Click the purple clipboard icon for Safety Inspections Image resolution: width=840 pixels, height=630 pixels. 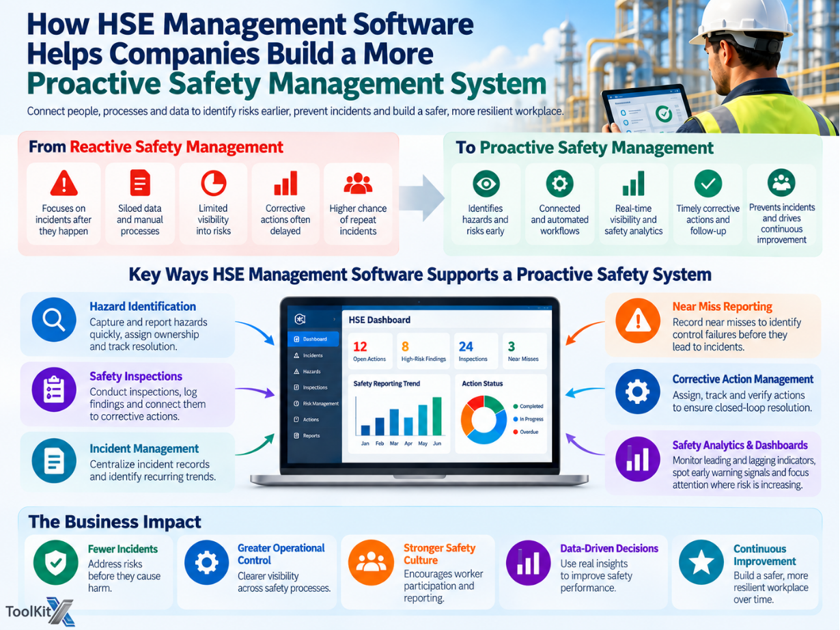tap(54, 390)
